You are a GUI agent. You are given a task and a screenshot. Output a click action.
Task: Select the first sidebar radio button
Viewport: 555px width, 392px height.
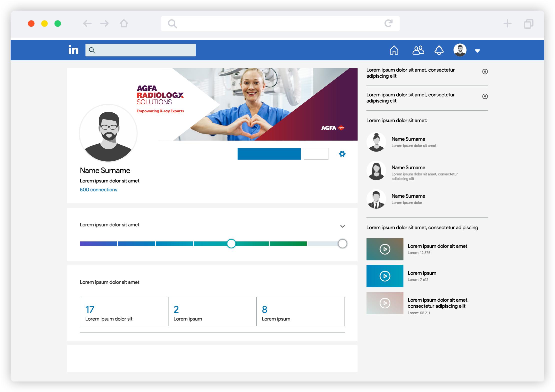(485, 72)
